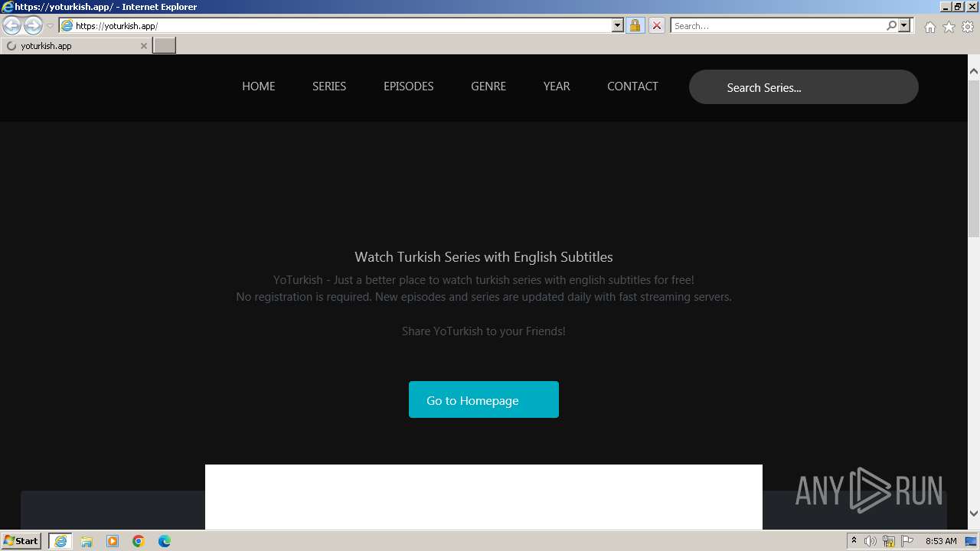This screenshot has width=980, height=551.
Task: Click the magnifier search icon
Action: [891, 26]
